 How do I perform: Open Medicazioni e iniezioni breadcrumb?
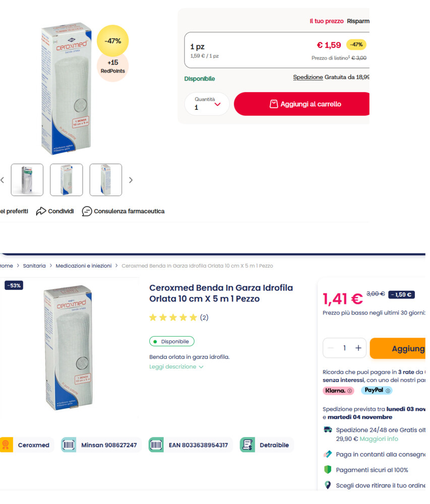tap(84, 266)
